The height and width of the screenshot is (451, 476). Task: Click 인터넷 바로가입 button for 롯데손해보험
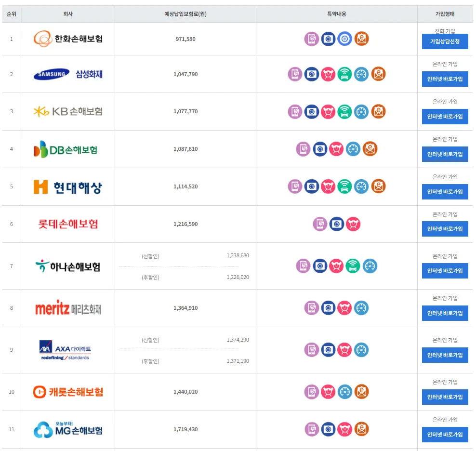tap(445, 229)
